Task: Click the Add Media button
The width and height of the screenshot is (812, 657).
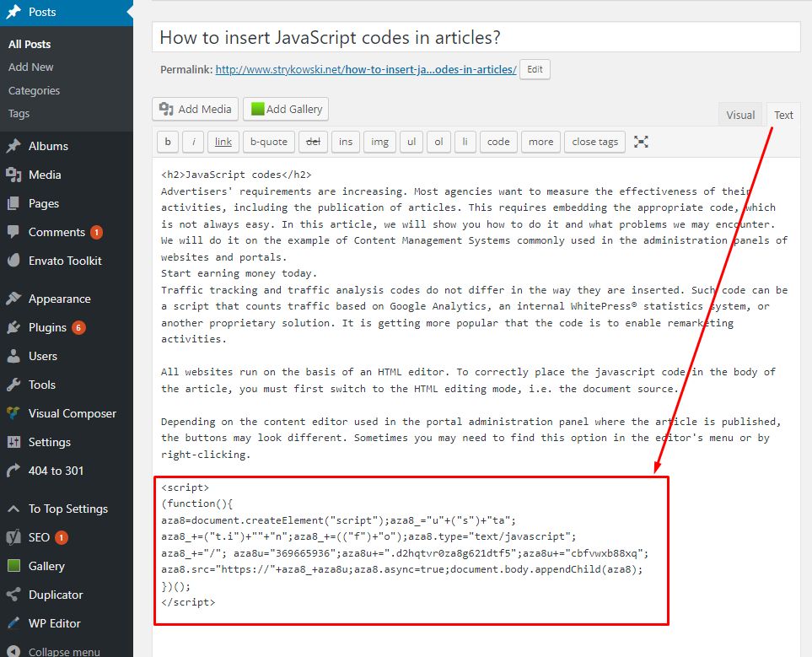Action: pos(196,109)
